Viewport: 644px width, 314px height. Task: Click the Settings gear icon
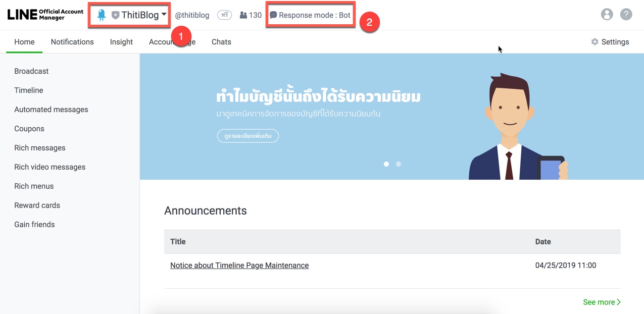[x=595, y=42]
